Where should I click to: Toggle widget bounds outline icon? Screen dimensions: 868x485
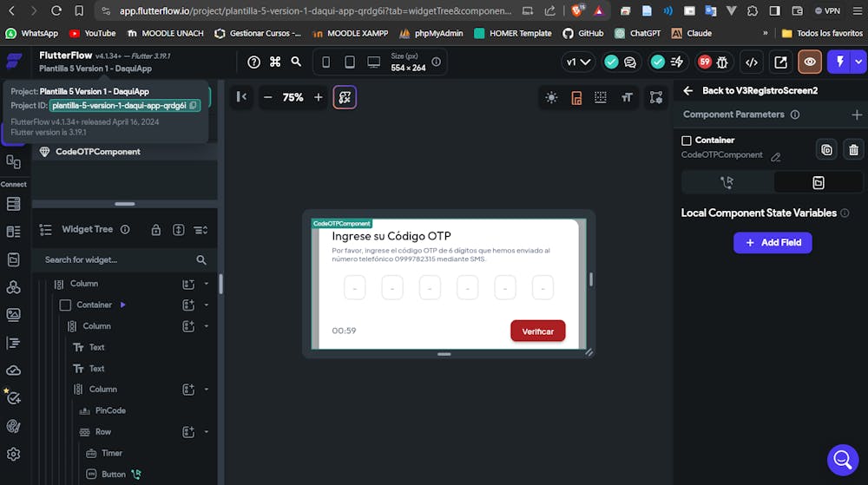click(x=656, y=98)
